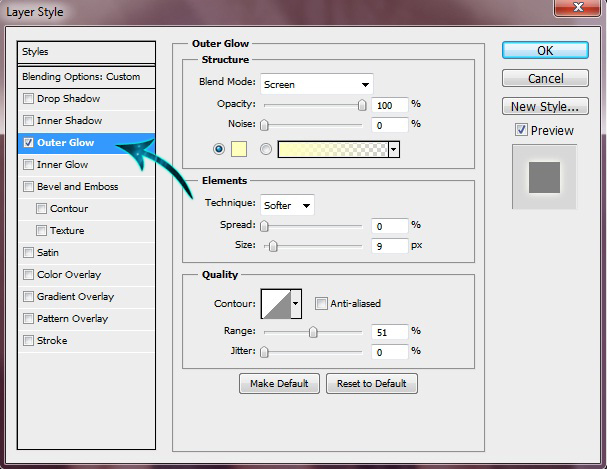
Task: Open the gradient picker arrow
Action: [x=394, y=149]
